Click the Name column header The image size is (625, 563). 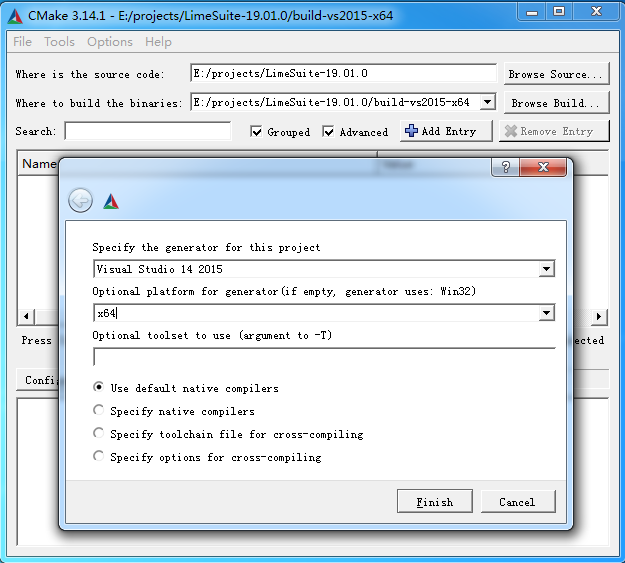coord(39,163)
